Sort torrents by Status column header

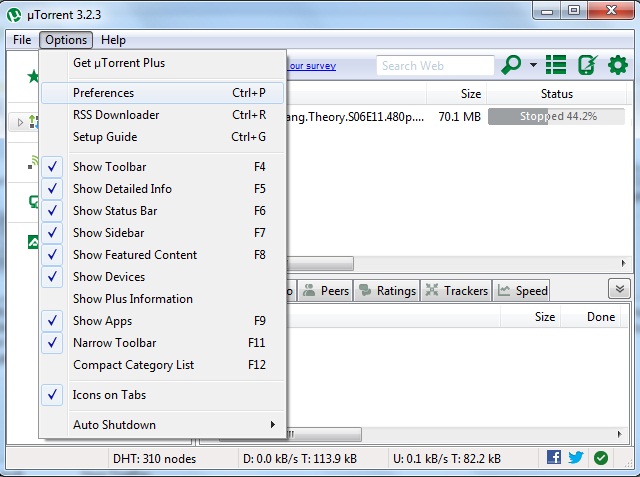557,94
